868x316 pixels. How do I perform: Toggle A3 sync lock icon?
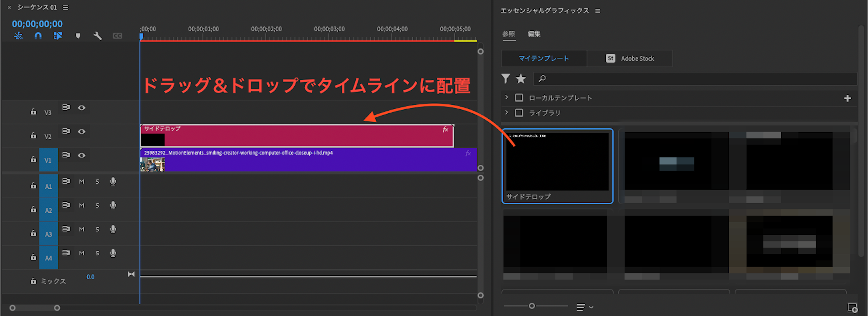(66, 229)
